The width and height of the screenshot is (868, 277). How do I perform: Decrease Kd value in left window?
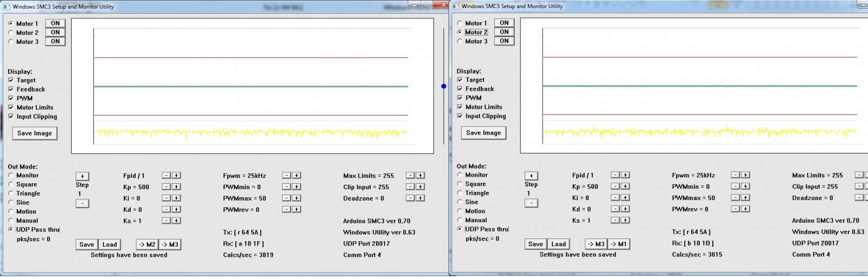coord(167,209)
